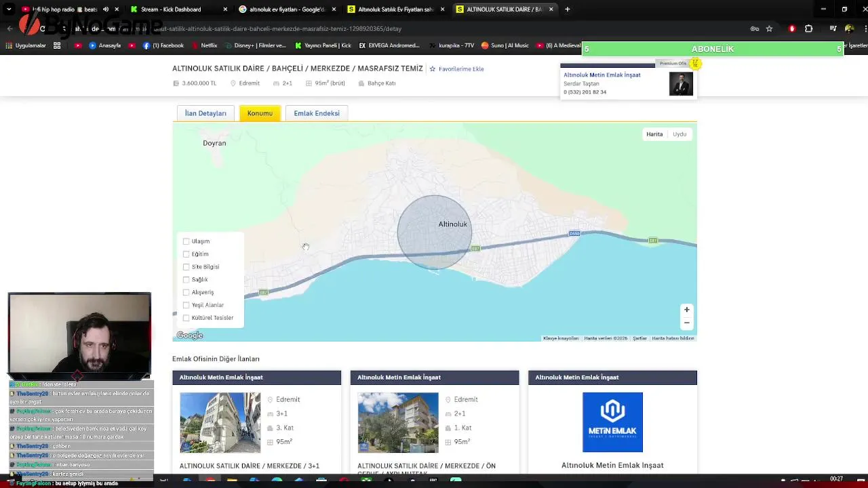Switch map to Harita view
The image size is (868, 488).
[x=654, y=134]
